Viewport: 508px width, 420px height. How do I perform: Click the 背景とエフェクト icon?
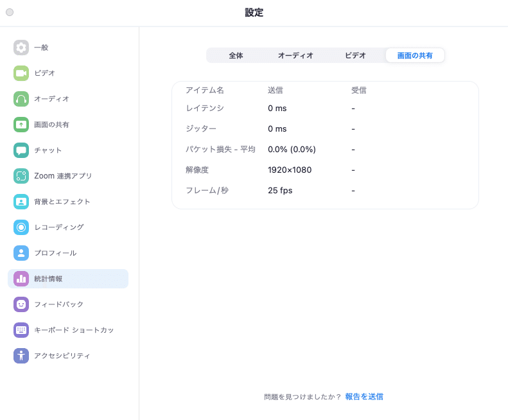(21, 202)
